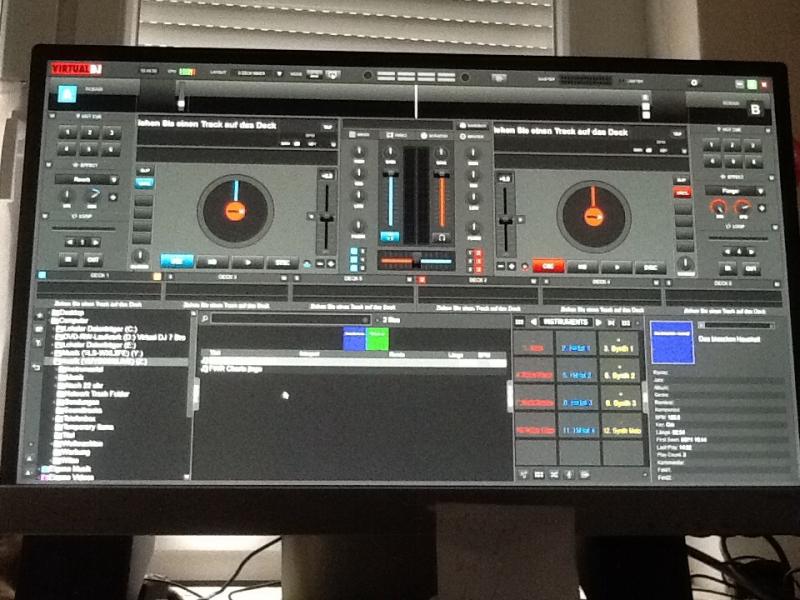This screenshot has height=600, width=800.
Task: Halve left deck loop length arrow
Action: click(x=70, y=242)
